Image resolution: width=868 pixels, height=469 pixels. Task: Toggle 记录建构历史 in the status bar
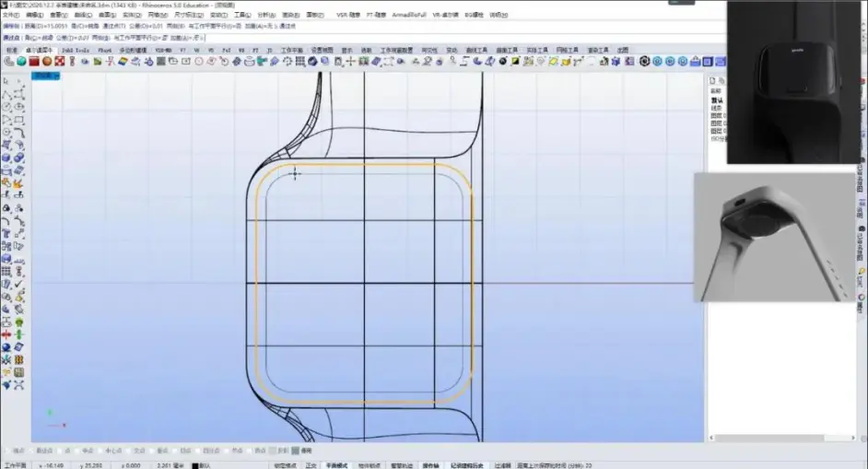(467, 465)
